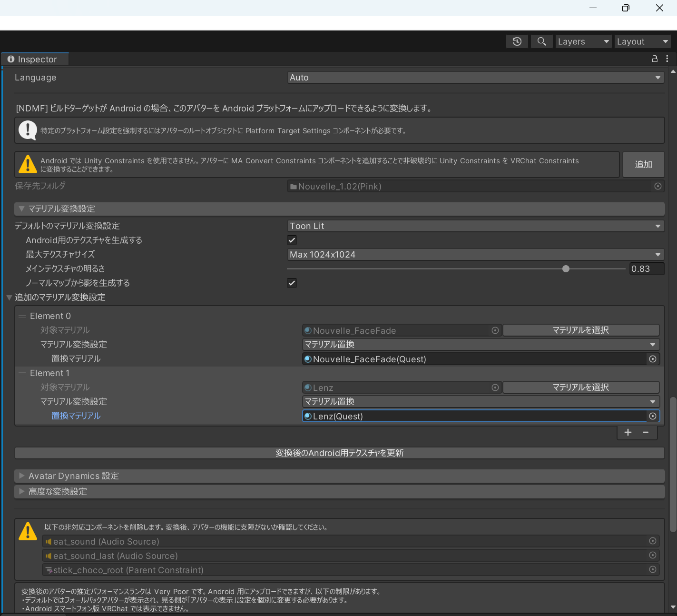Click the search magnifier icon
This screenshot has height=616, width=677.
(541, 41)
